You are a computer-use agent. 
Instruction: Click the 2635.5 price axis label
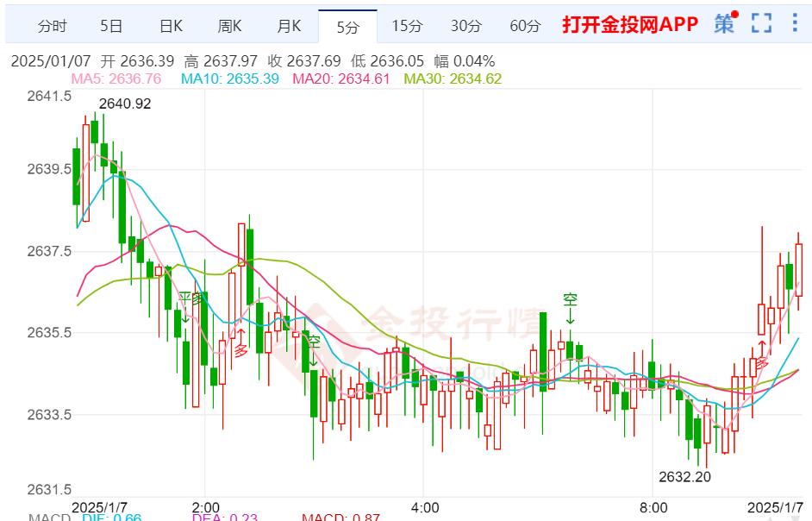49,332
